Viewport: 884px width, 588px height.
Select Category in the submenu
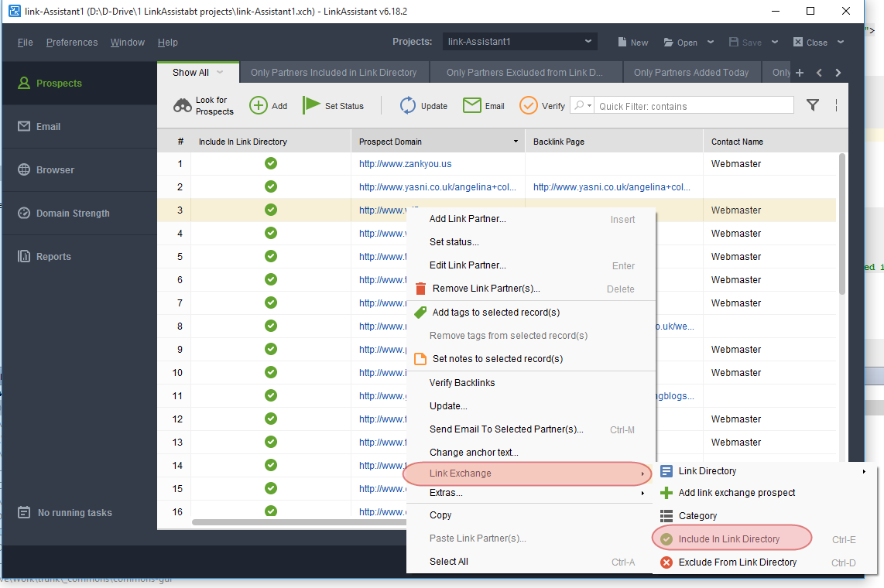coord(764,516)
